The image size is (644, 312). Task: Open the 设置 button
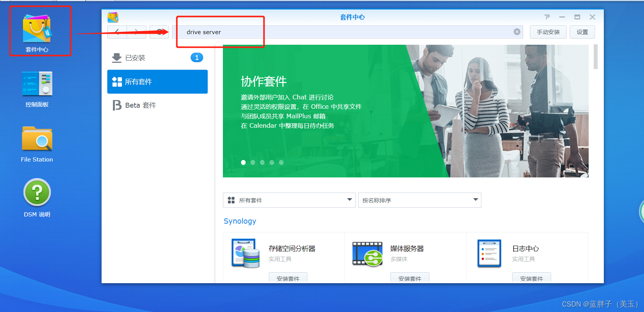[x=582, y=32]
